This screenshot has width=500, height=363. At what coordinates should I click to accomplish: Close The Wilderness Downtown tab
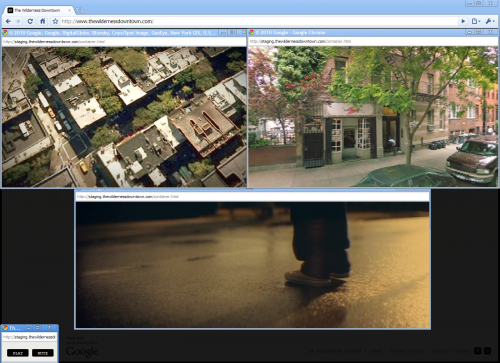pyautogui.click(x=69, y=10)
